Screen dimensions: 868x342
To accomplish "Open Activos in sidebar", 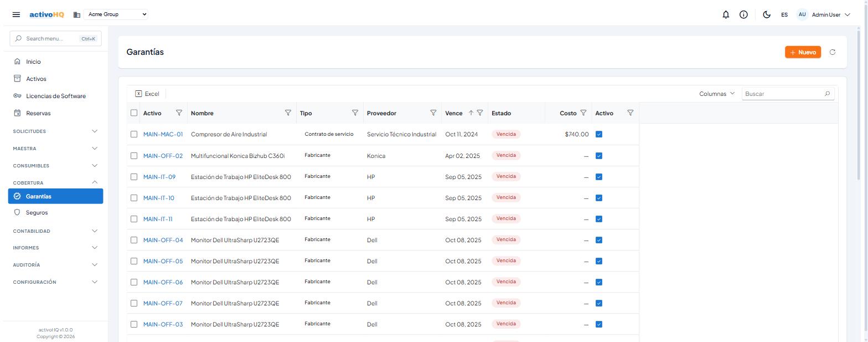I will pyautogui.click(x=55, y=79).
